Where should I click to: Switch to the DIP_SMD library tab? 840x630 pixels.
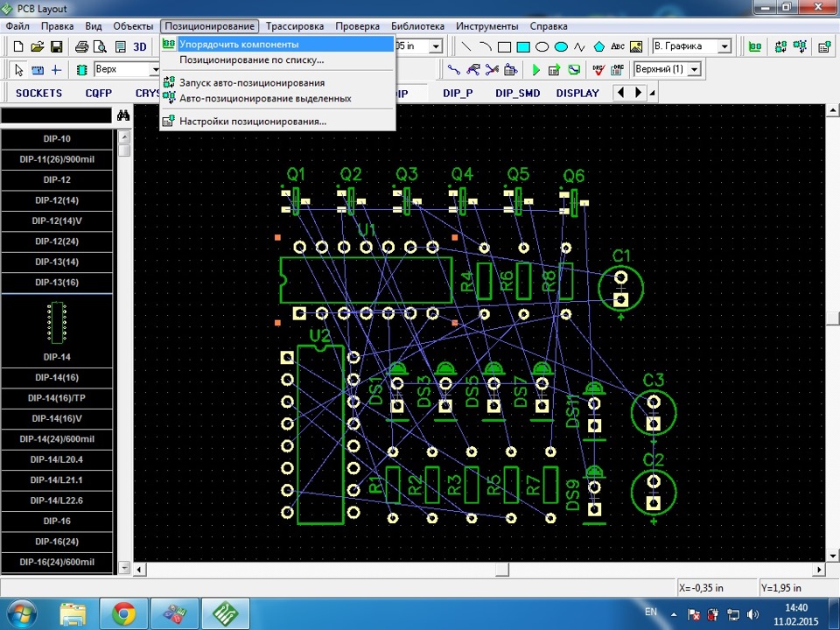(517, 93)
